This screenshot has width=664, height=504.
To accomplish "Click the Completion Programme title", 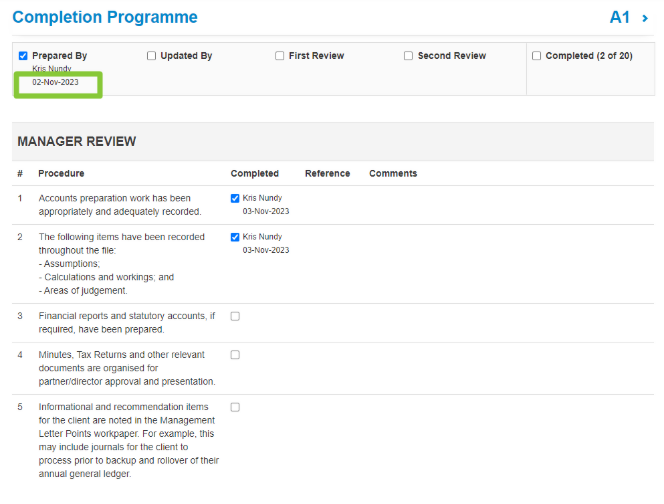I will (x=105, y=18).
